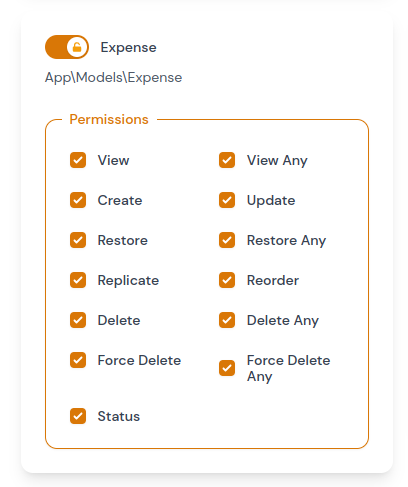This screenshot has width=408, height=487.
Task: Disable the Status permission checkbox
Action: [78, 416]
